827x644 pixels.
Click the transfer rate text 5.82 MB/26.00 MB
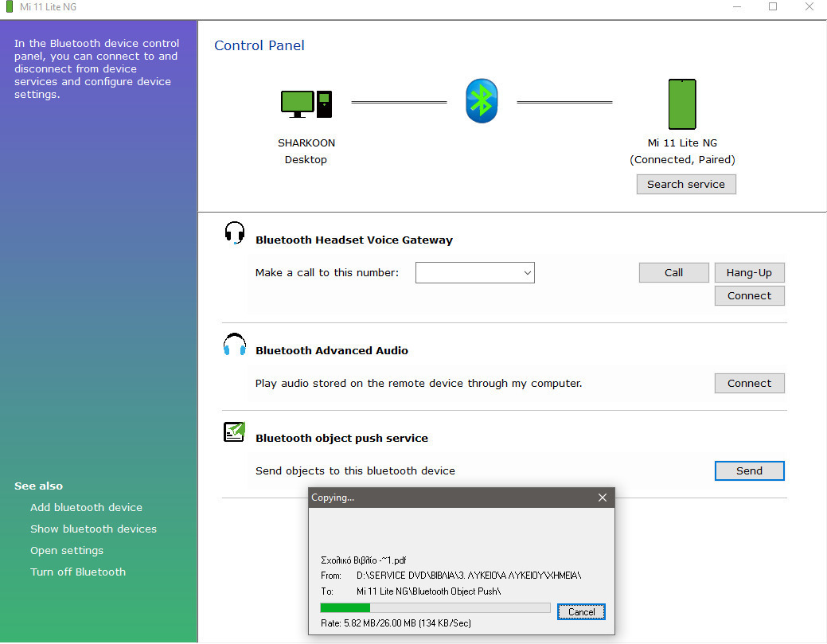tap(396, 623)
